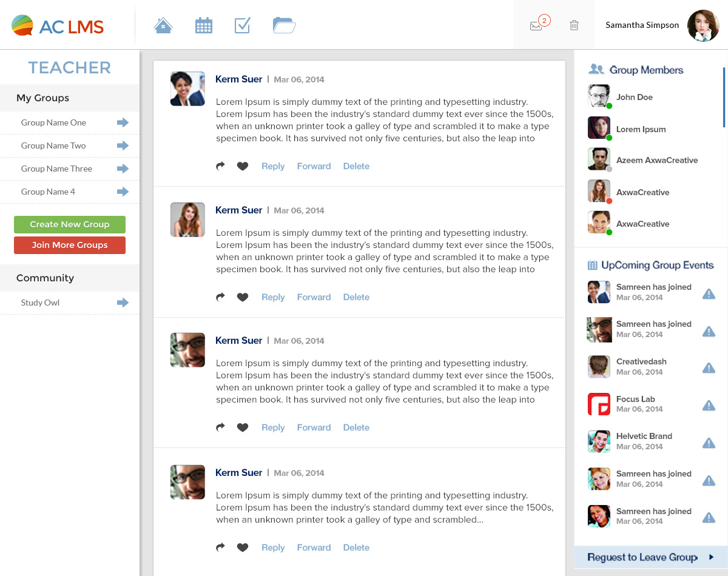Click the share arrow icon on the first post
The width and height of the screenshot is (728, 576).
click(221, 166)
